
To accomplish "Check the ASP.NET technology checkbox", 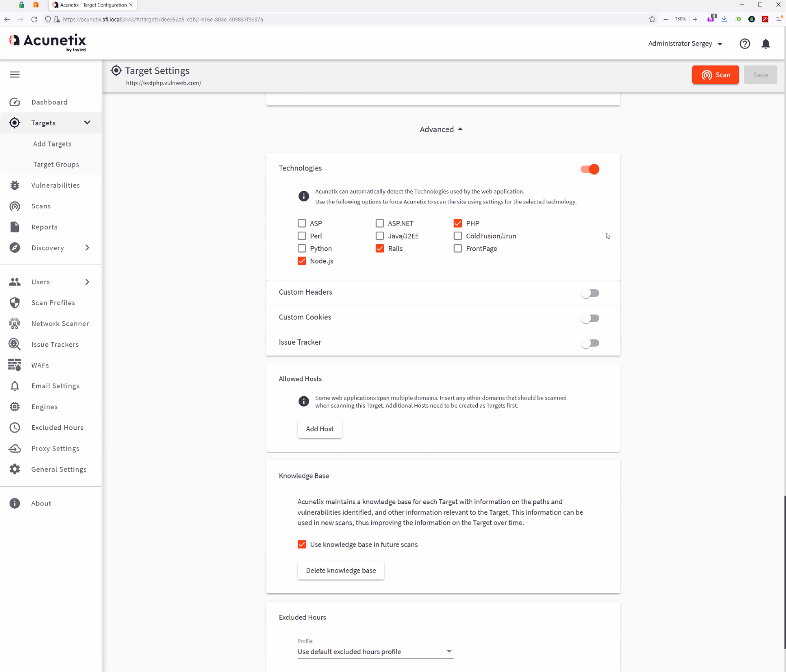I will pyautogui.click(x=380, y=223).
